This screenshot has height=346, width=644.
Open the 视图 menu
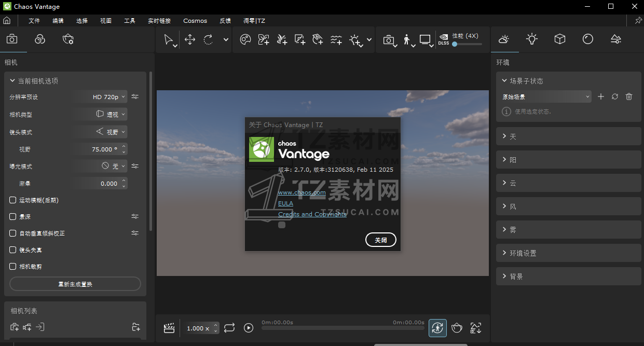point(106,21)
